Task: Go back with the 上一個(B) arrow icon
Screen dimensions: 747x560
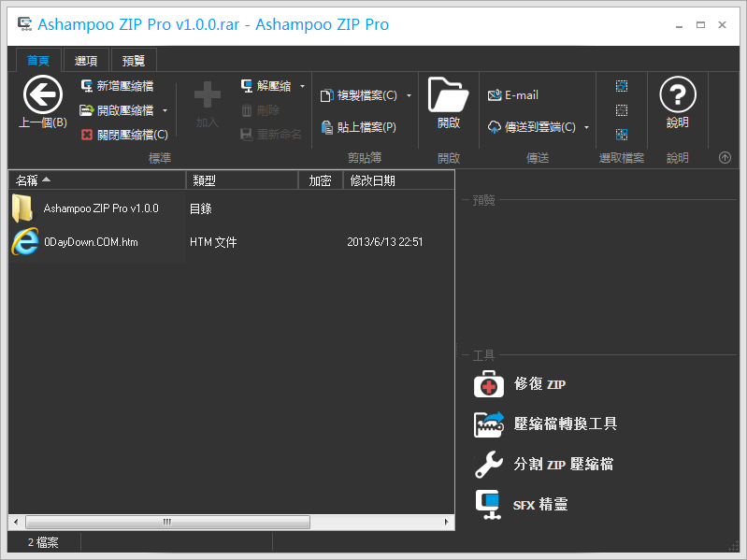Action: [x=43, y=94]
